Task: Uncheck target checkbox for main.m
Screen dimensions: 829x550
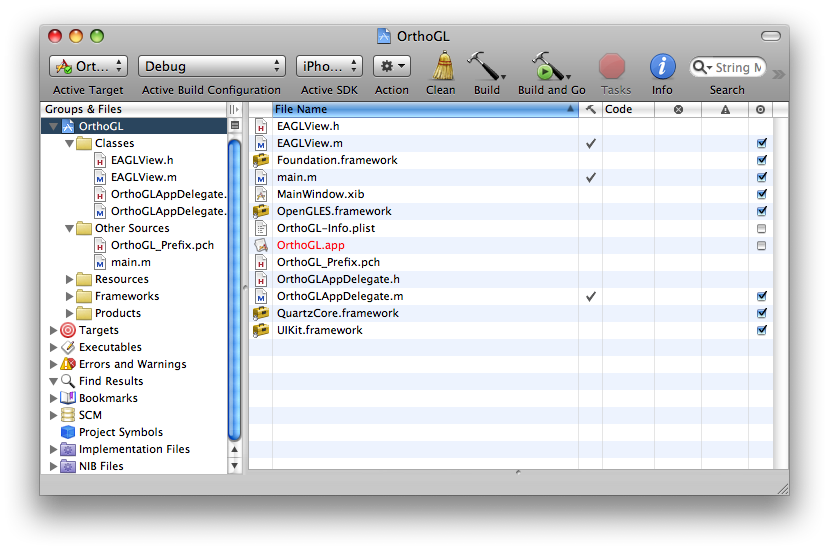Action: tap(761, 177)
